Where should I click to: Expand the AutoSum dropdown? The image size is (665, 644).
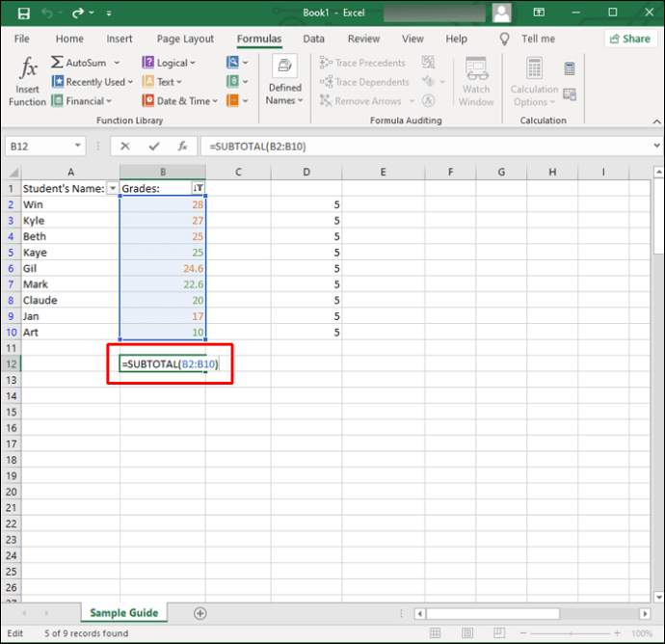coord(116,63)
